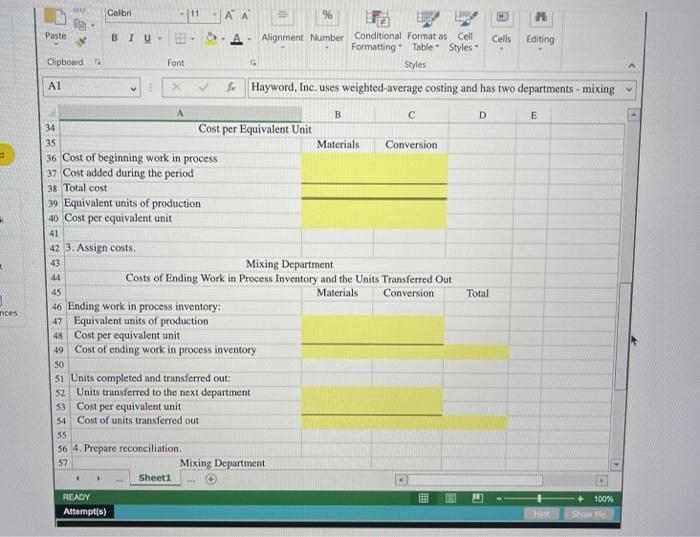This screenshot has height=537, width=700.
Task: Click the Cancel X formula bar icon
Action: click(176, 87)
